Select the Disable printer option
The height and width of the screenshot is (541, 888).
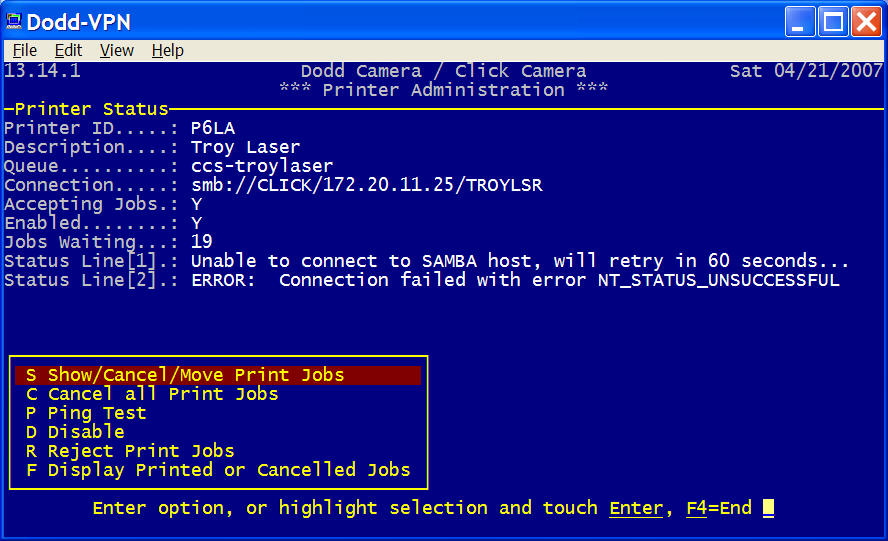pos(86,432)
